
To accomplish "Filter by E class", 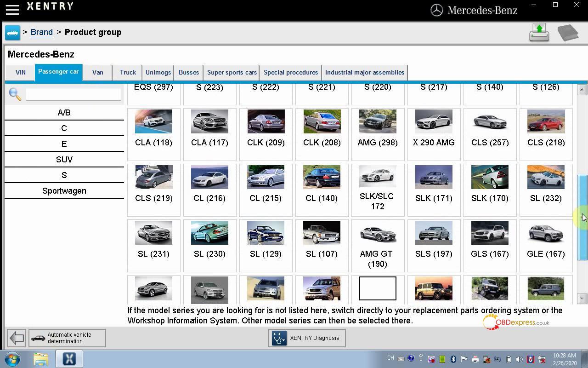I will (64, 144).
